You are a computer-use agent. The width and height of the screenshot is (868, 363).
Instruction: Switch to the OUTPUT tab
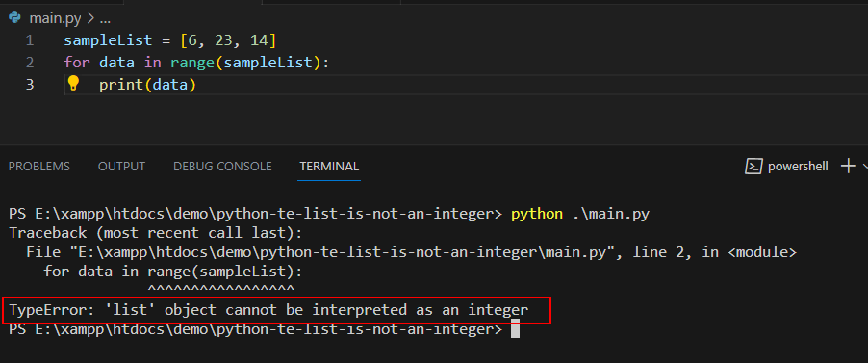[122, 167]
